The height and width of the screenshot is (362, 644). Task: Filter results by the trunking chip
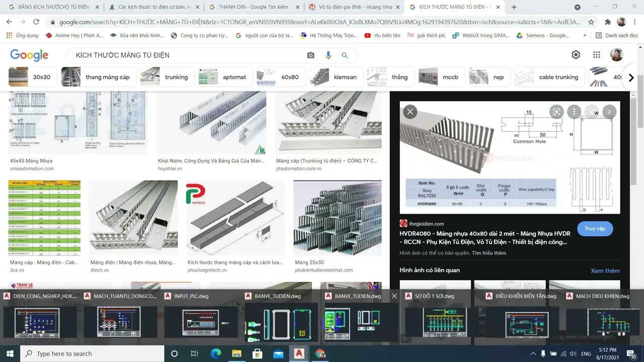[167, 77]
